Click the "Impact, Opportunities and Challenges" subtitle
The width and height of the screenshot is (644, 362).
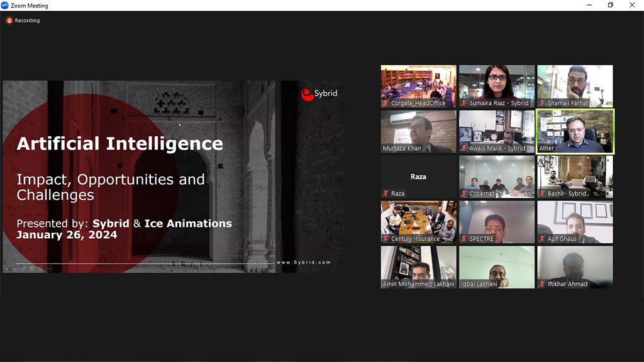111,187
